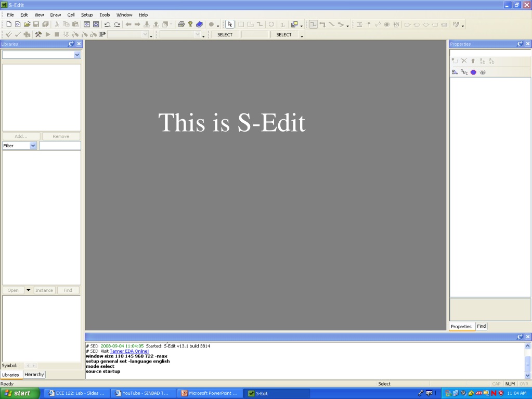Expand the arrow next to Open button
Image resolution: width=532 pixels, height=399 pixels.
tap(29, 290)
